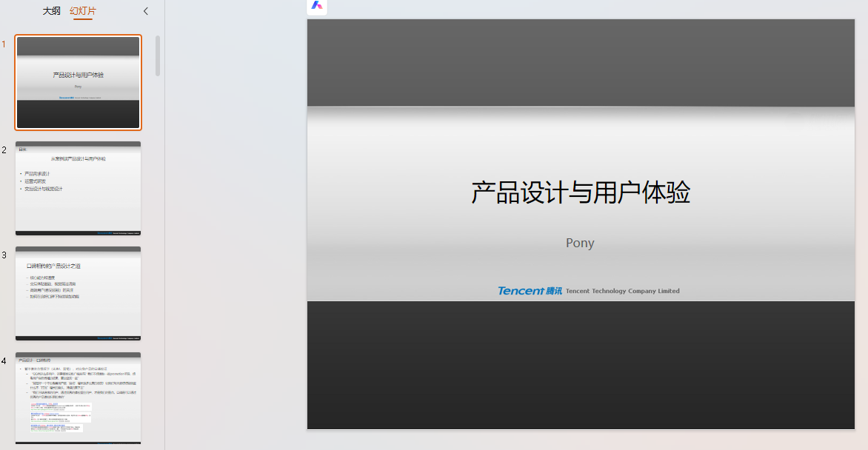The height and width of the screenshot is (450, 868).
Task: Click the subtitle text Pony
Action: [580, 243]
